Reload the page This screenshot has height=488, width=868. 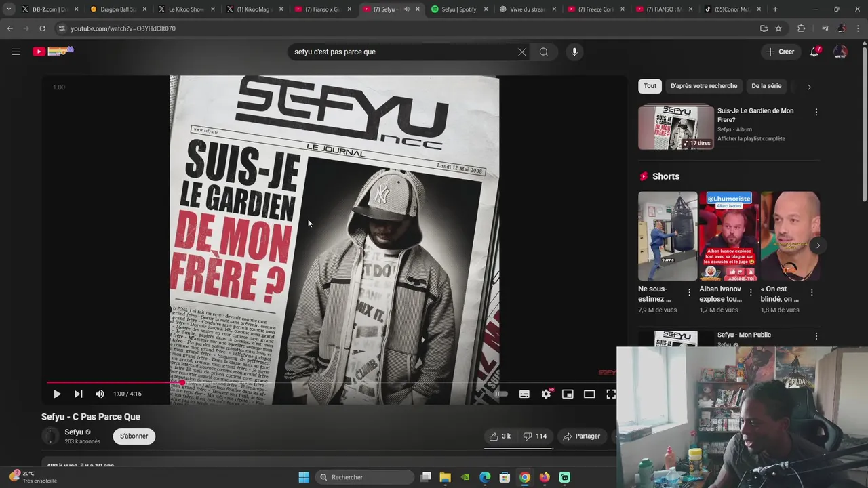tap(42, 28)
